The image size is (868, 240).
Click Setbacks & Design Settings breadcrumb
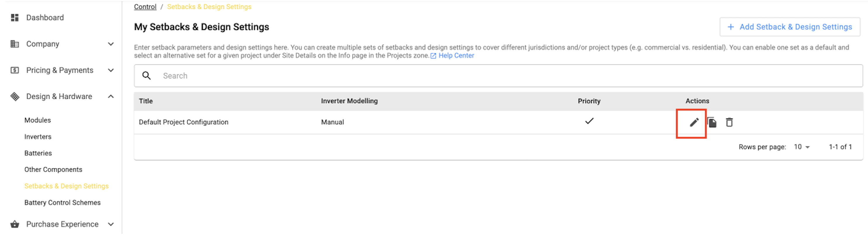click(209, 7)
